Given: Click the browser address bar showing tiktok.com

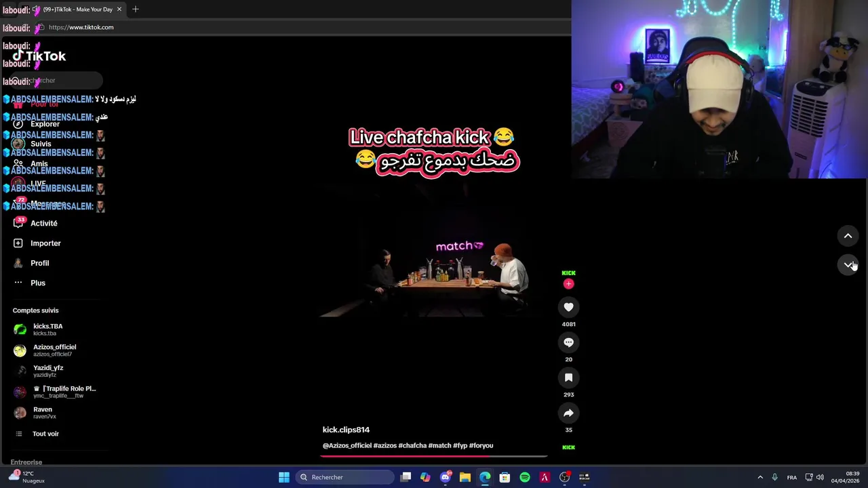Looking at the screenshot, I should 298,27.
